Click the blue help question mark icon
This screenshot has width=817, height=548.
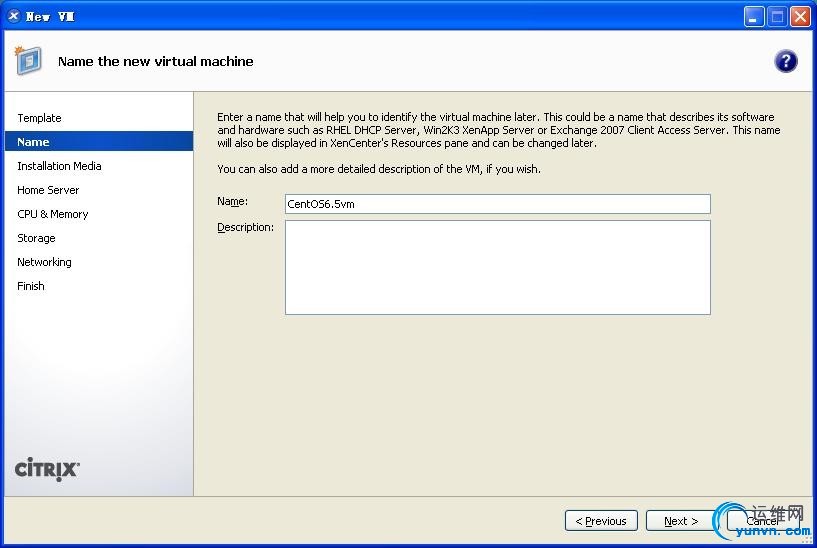786,61
